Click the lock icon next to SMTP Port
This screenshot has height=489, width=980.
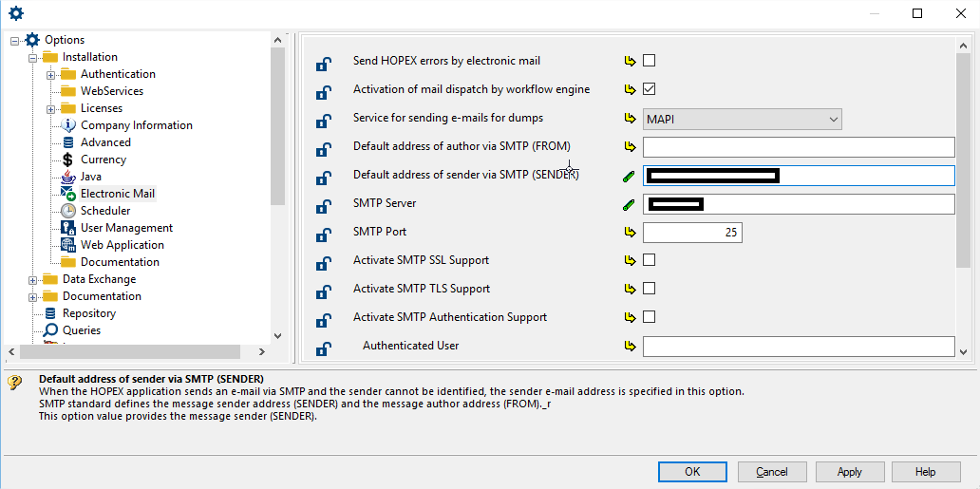(x=323, y=235)
